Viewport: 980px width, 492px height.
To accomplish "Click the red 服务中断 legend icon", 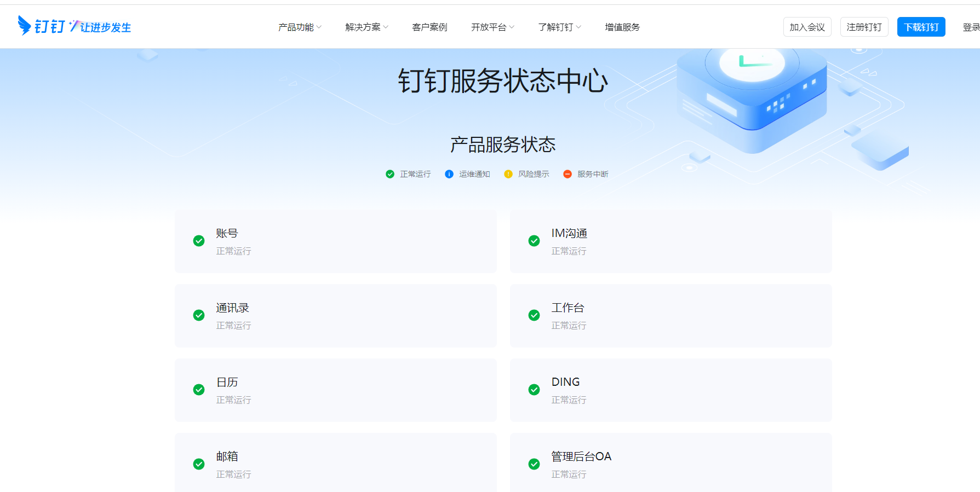I will (x=568, y=174).
